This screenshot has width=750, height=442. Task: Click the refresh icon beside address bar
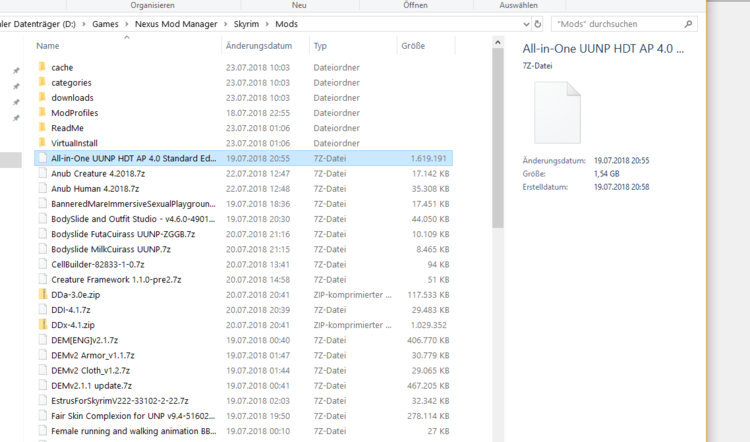tap(538, 24)
